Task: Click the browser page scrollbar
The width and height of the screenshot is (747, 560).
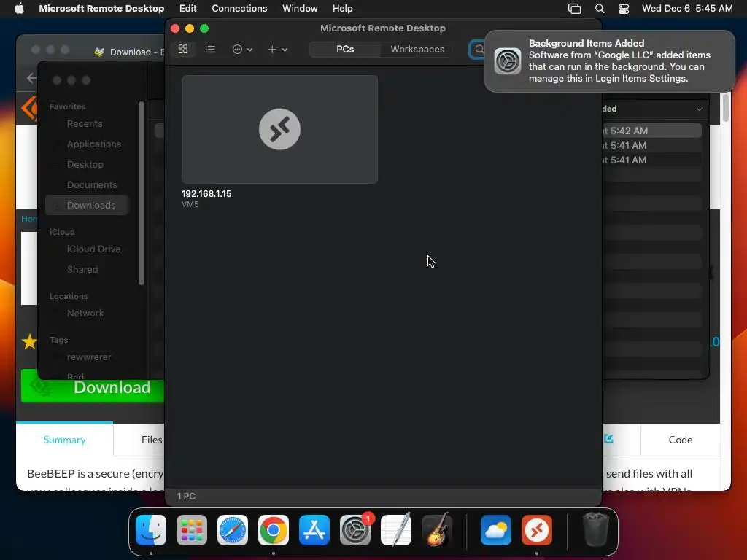Action: coord(726,107)
